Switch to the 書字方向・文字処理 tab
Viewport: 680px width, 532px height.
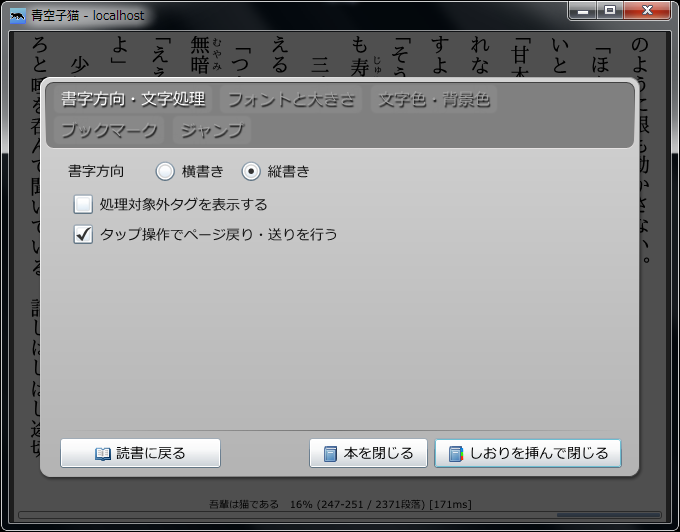133,99
